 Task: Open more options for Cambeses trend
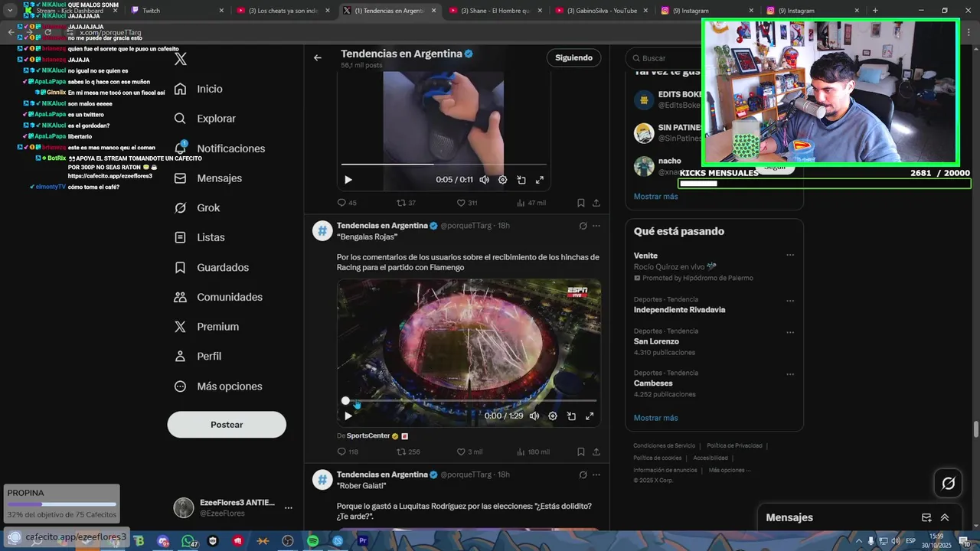(790, 374)
